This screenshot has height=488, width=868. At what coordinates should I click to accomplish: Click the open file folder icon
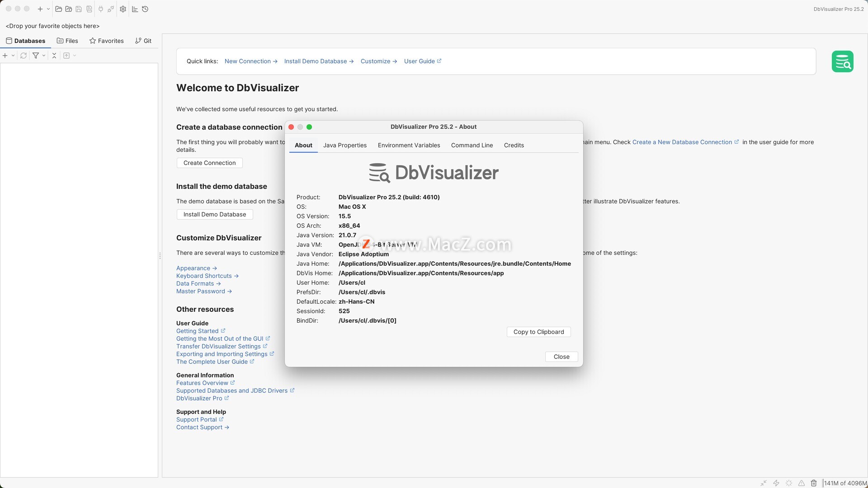58,9
